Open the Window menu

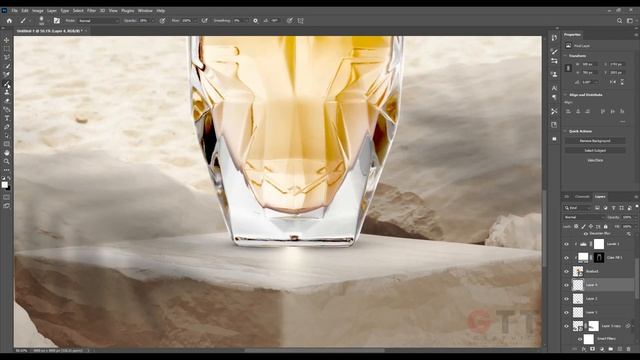tap(145, 11)
